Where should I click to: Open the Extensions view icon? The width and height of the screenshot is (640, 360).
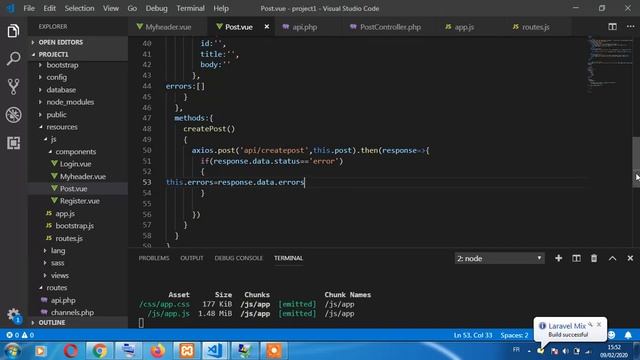click(13, 143)
